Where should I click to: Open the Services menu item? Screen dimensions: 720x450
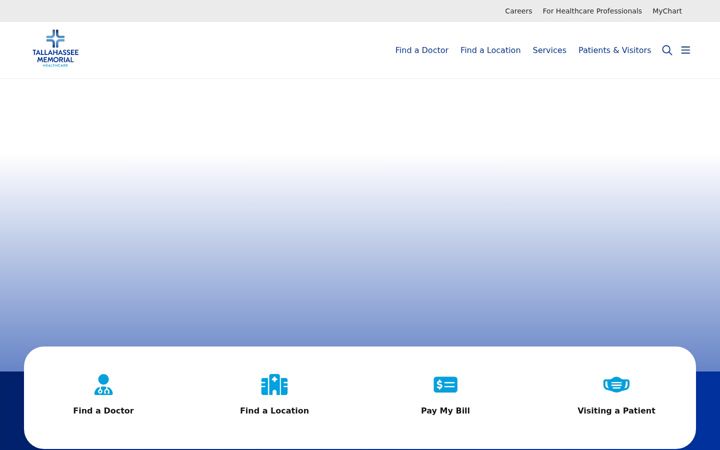pyautogui.click(x=549, y=50)
